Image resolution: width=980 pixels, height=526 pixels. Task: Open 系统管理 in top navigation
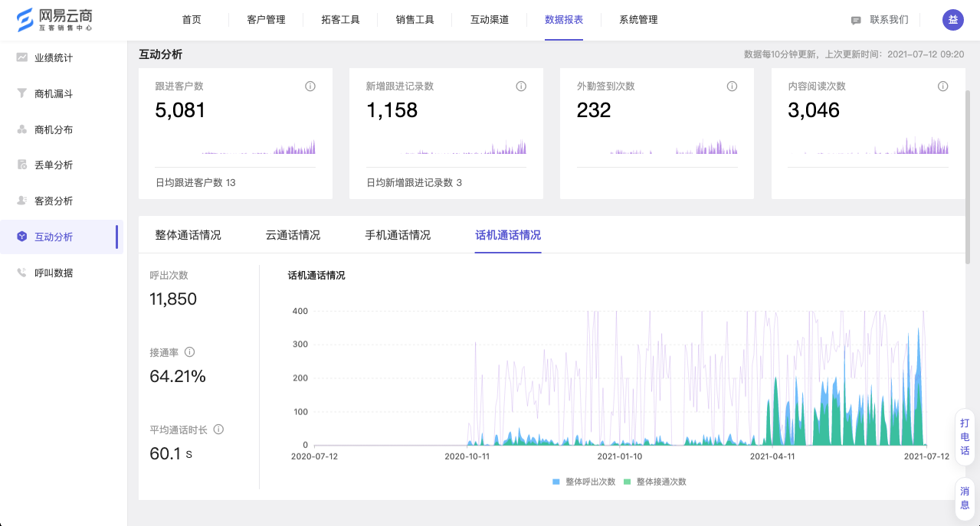click(x=638, y=20)
